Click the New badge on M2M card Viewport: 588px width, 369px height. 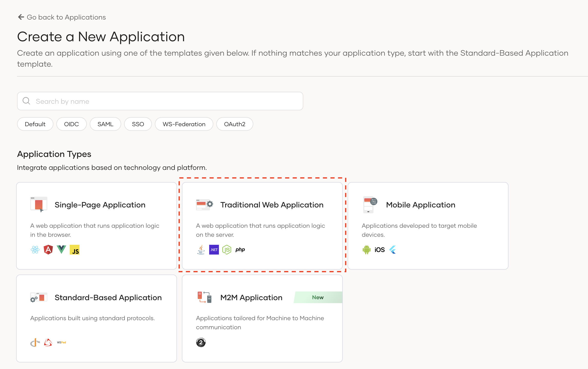click(x=318, y=297)
